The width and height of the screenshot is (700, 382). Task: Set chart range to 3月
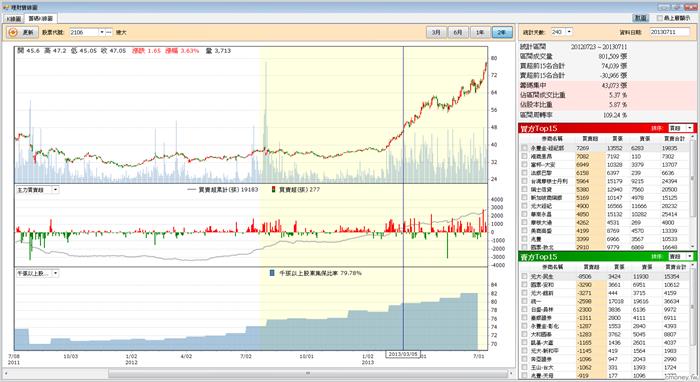pos(436,33)
